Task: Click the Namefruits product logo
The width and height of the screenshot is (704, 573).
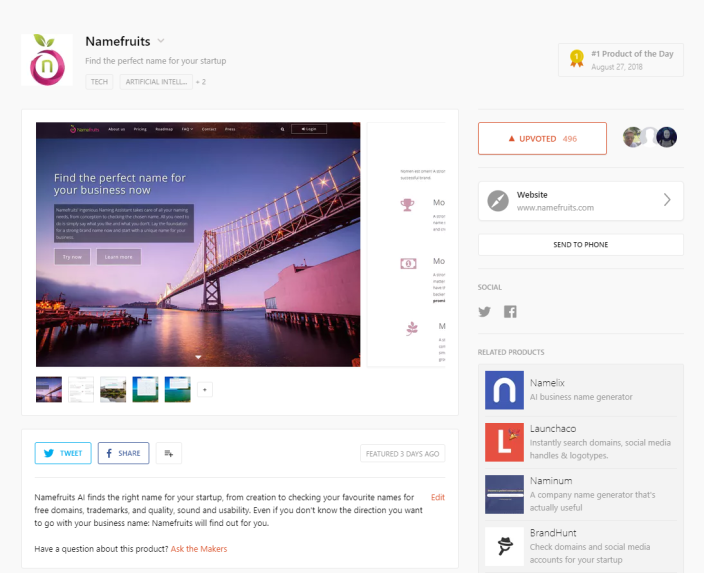Action: click(47, 60)
